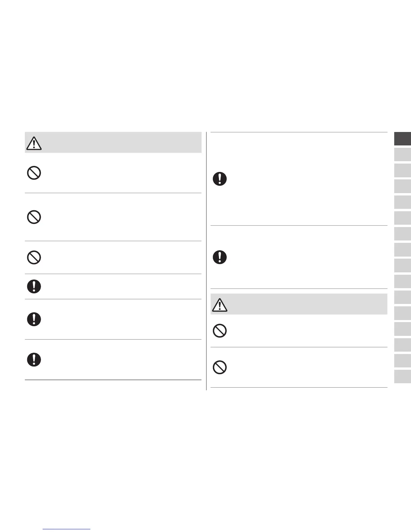Click the first prohibition symbol in the right column

[x=220, y=331]
